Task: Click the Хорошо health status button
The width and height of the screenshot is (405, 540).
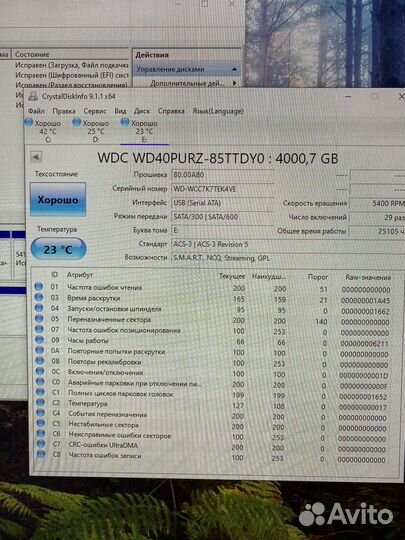Action: coord(58,199)
